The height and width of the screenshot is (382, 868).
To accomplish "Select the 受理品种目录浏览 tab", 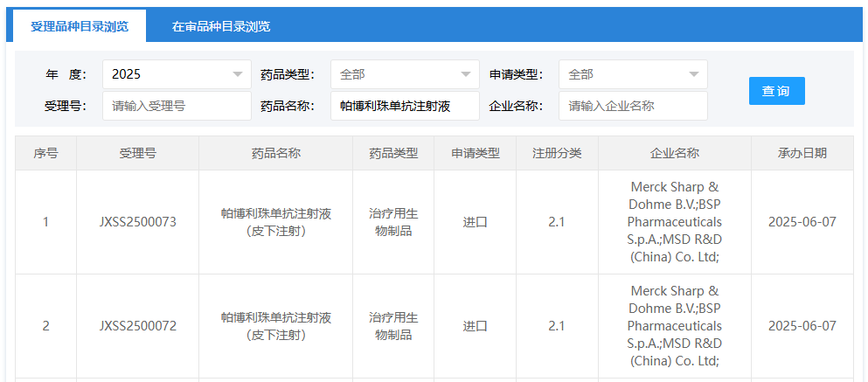I will click(80, 26).
